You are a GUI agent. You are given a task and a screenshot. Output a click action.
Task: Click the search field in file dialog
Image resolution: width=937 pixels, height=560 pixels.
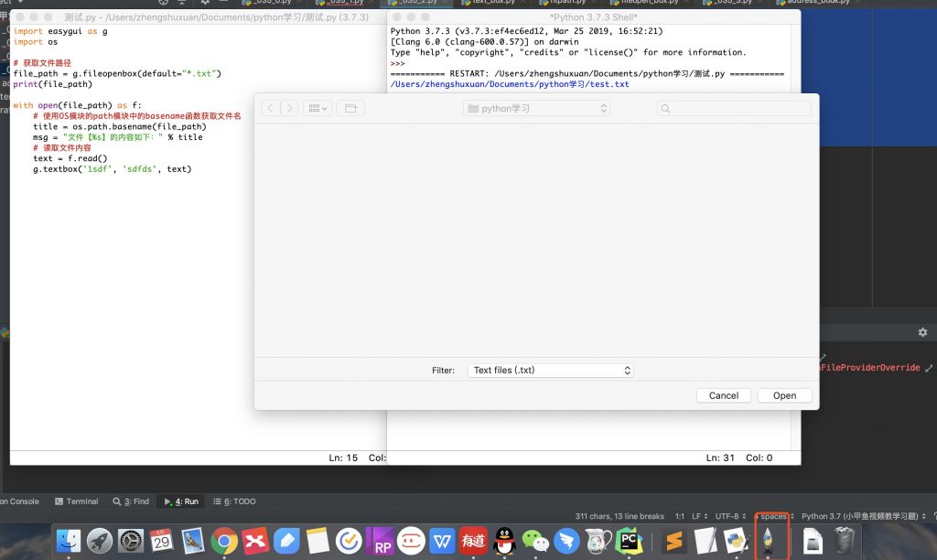tap(734, 108)
